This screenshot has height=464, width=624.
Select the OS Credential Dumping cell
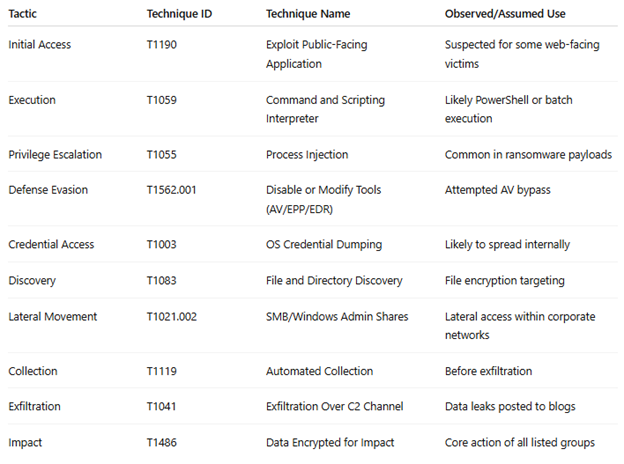pos(324,244)
